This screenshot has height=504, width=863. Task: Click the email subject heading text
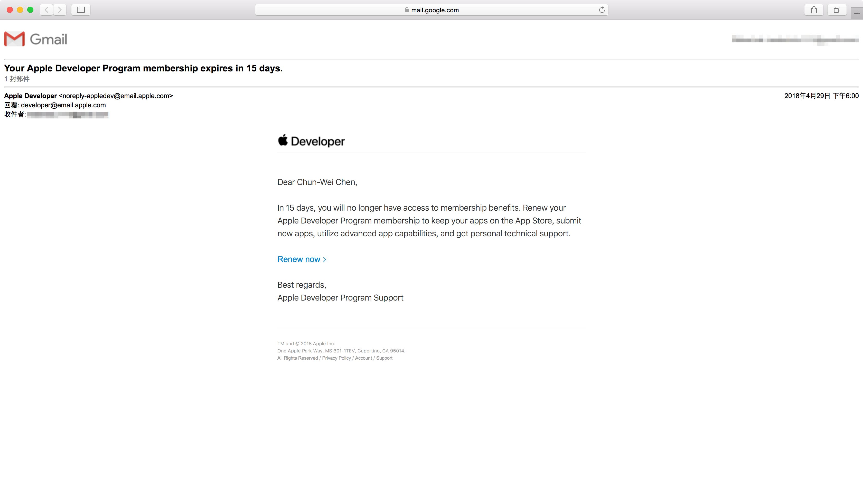[143, 68]
